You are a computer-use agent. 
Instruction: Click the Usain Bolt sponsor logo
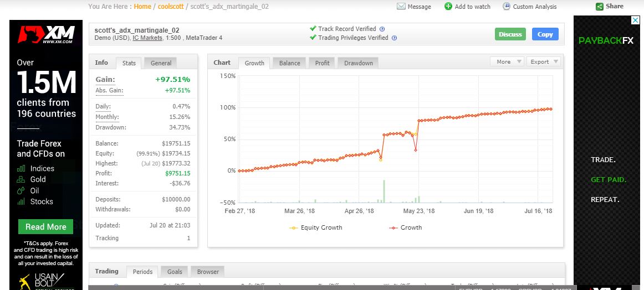[42, 282]
